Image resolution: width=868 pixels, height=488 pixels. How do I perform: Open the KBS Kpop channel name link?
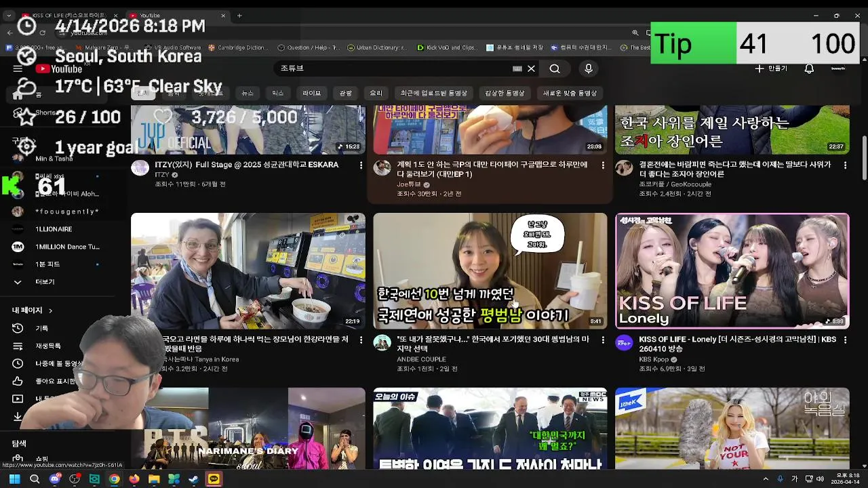click(x=654, y=359)
